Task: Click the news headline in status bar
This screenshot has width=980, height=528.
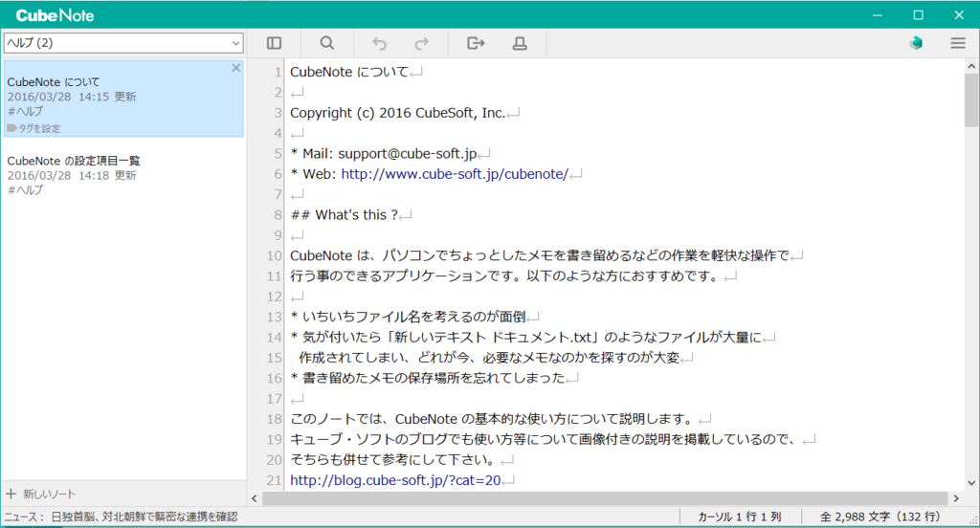Action: (145, 517)
